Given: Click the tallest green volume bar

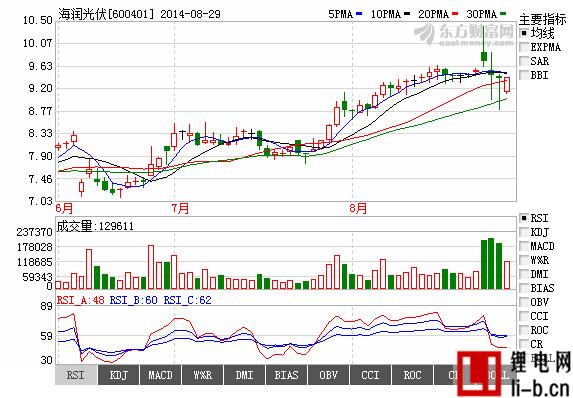Looking at the screenshot, I should coord(491,264).
